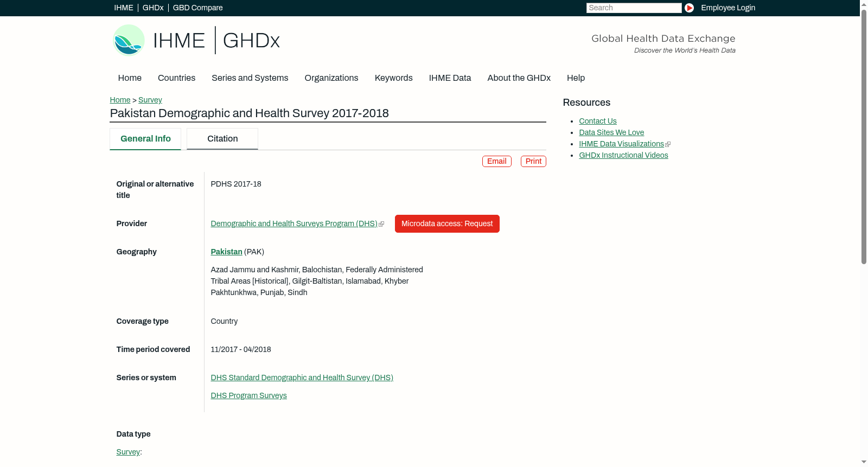Open About the GHDx menu
Viewport: 868px width, 467px height.
click(519, 78)
